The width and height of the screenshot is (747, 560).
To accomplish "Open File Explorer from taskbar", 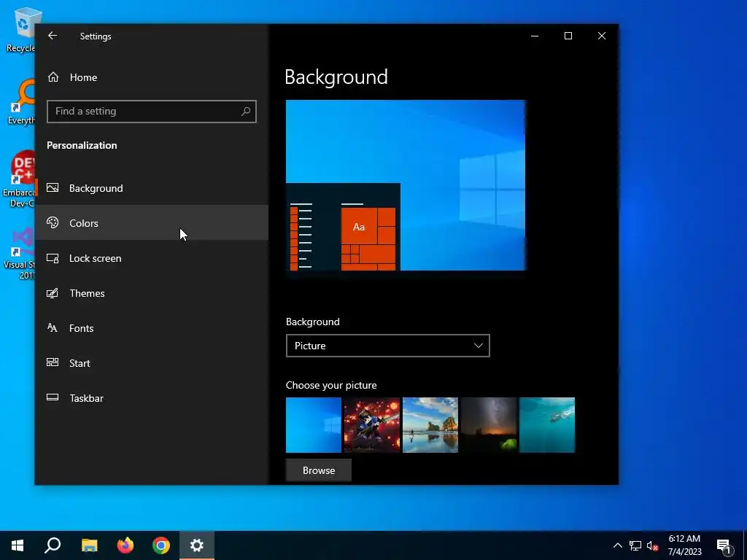I will pos(89,545).
